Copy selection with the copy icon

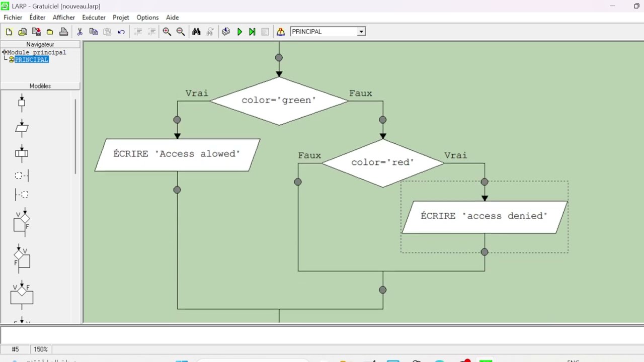[94, 32]
